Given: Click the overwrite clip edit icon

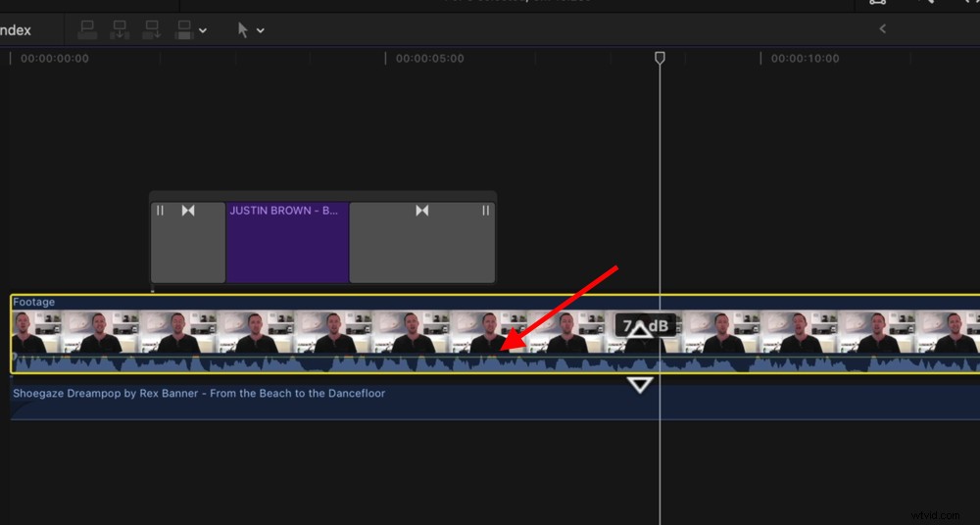Looking at the screenshot, I should tap(184, 29).
